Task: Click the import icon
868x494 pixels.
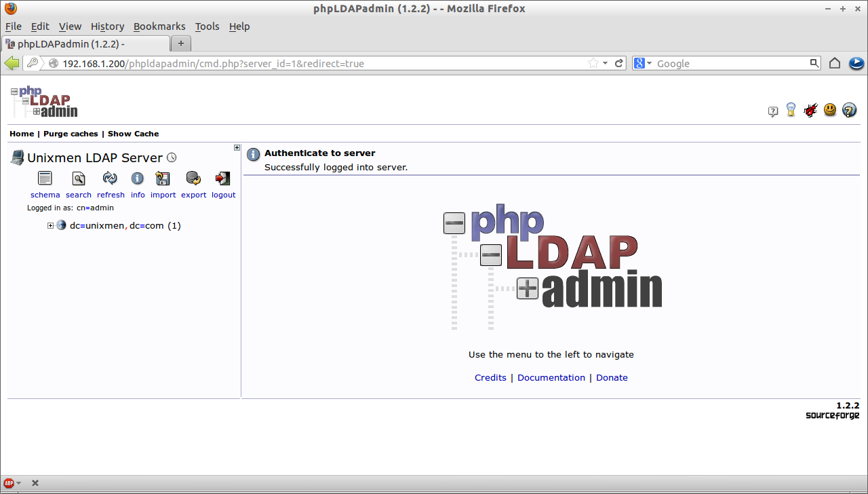Action: [163, 178]
